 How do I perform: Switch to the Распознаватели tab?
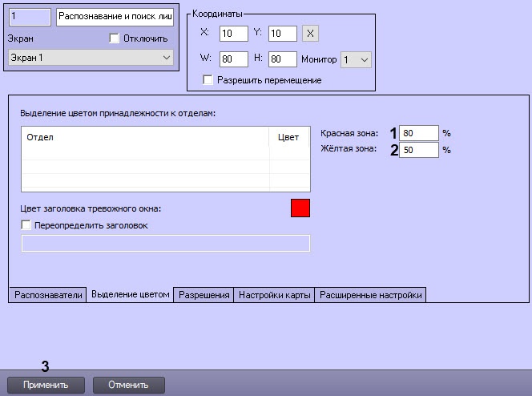tap(48, 295)
